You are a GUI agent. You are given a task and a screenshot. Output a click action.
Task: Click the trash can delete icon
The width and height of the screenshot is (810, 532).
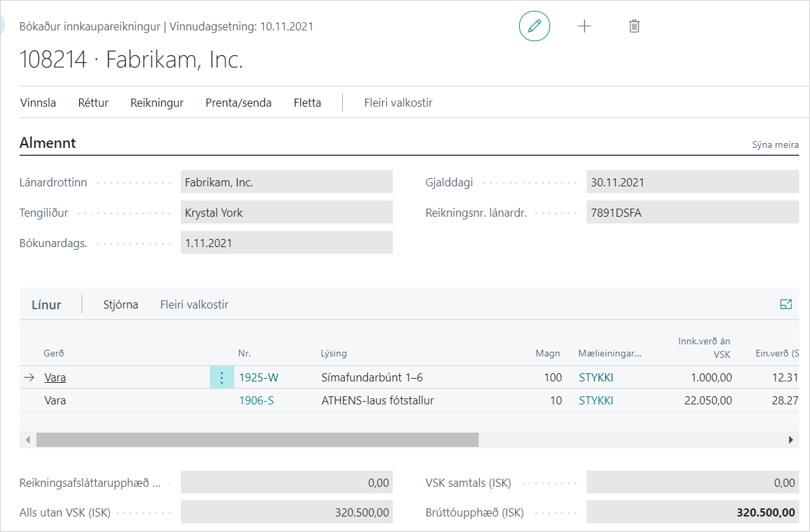tap(634, 26)
